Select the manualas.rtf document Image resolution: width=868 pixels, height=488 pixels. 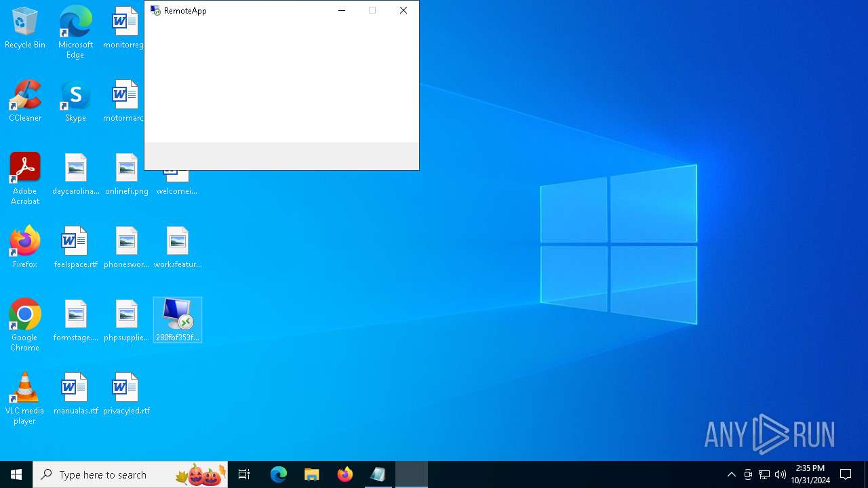[75, 394]
